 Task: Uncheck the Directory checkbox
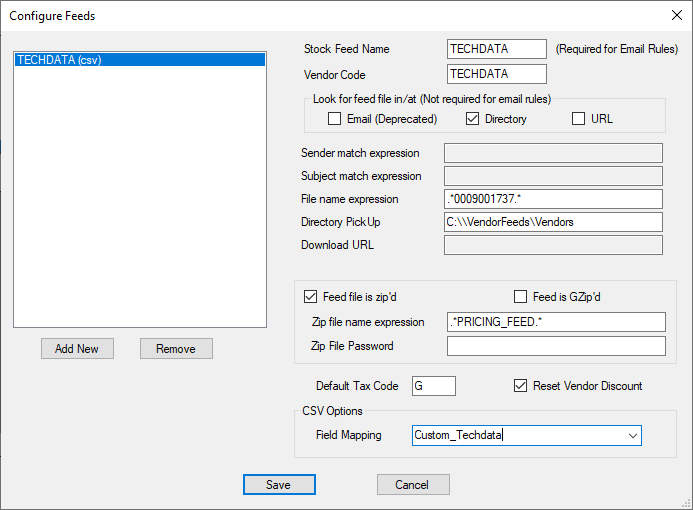tap(474, 119)
